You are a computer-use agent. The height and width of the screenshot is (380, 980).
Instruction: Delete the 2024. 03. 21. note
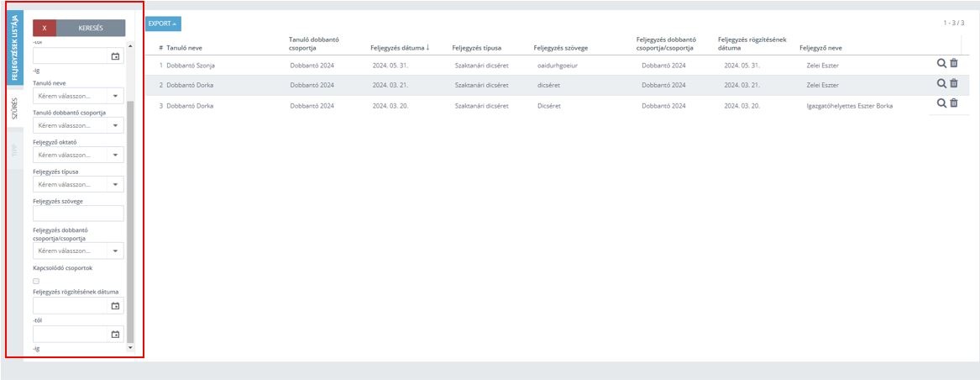(x=954, y=83)
